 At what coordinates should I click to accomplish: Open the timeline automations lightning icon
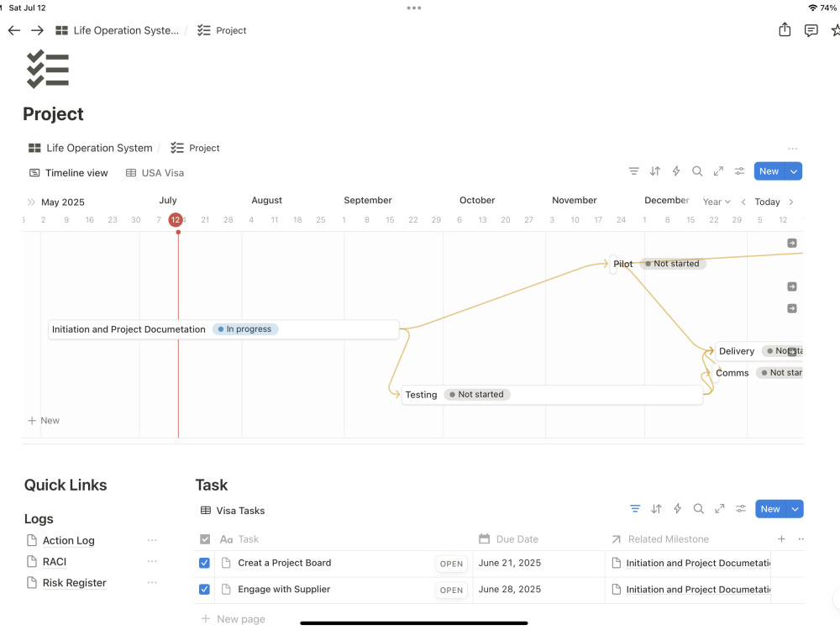(x=676, y=171)
